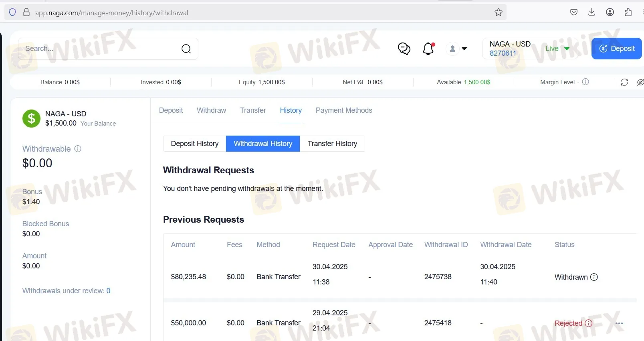
Task: Select the Deposit History tab
Action: pos(195,144)
